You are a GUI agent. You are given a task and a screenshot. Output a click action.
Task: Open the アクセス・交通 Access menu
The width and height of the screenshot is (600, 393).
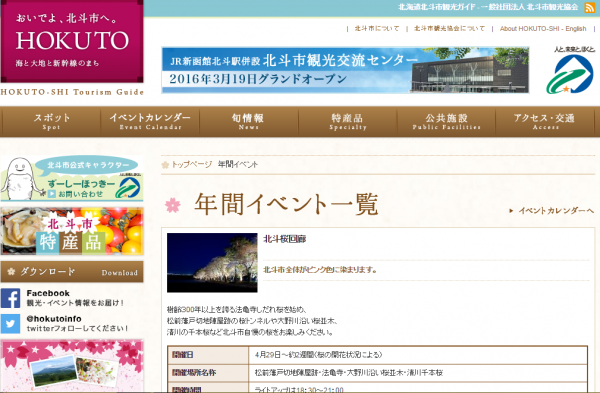(545, 122)
